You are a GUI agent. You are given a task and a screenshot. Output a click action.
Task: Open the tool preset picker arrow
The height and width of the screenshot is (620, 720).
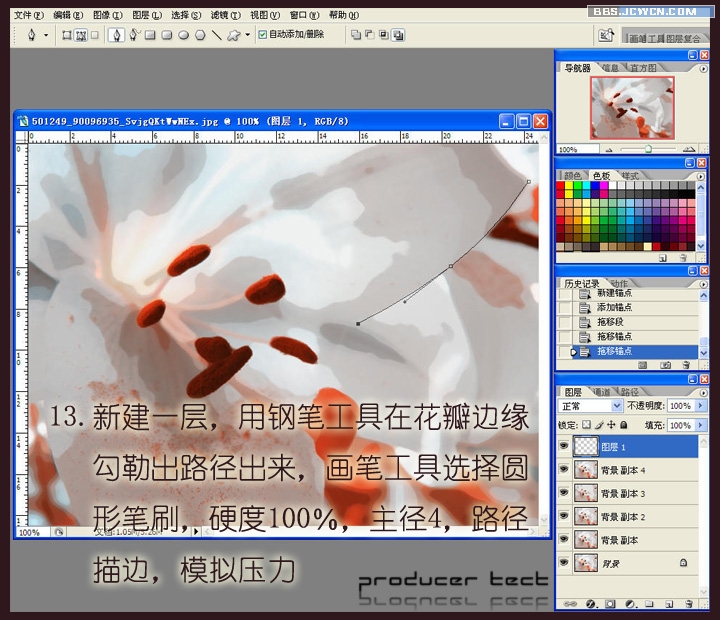46,35
